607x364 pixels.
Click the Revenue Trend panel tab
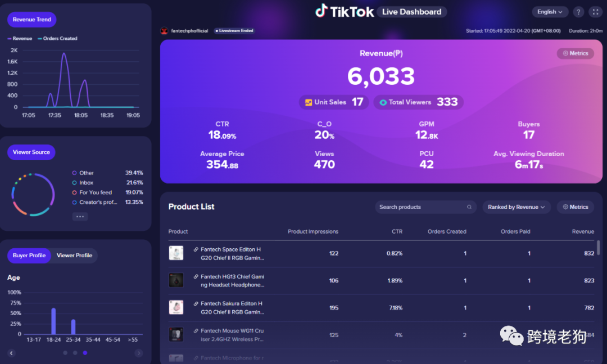tap(31, 19)
